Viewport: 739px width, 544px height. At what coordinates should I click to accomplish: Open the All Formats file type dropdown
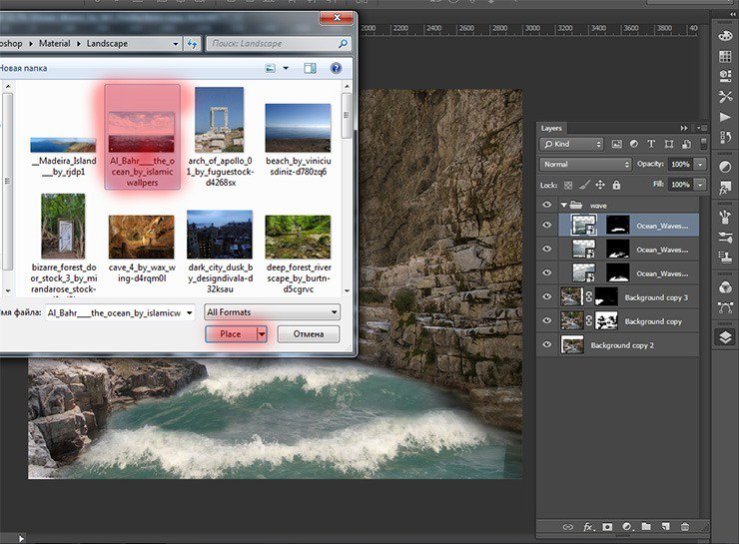(x=272, y=312)
